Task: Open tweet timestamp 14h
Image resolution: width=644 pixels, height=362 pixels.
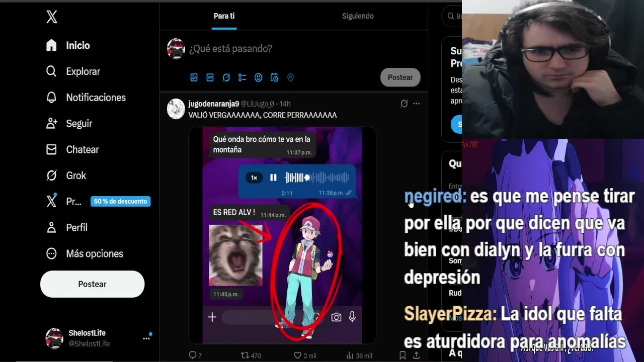Action: point(285,104)
